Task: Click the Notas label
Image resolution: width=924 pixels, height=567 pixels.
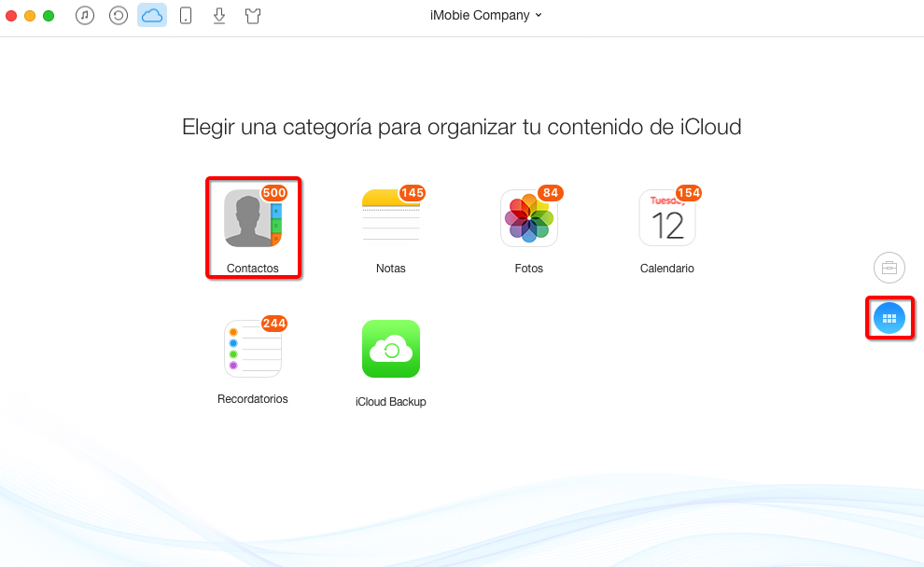Action: (x=391, y=269)
